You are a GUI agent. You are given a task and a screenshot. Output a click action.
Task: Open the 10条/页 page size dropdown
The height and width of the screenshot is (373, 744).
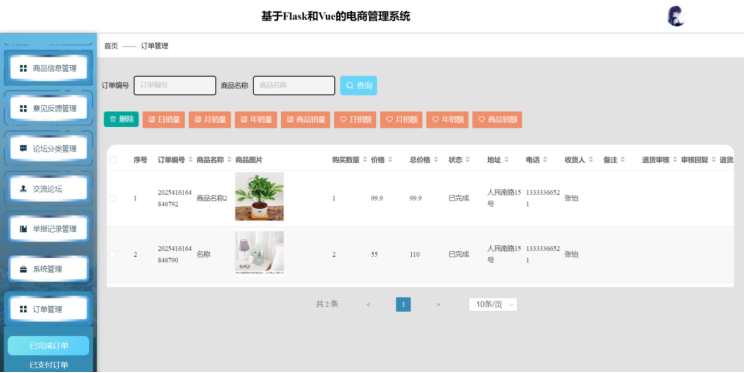[493, 304]
